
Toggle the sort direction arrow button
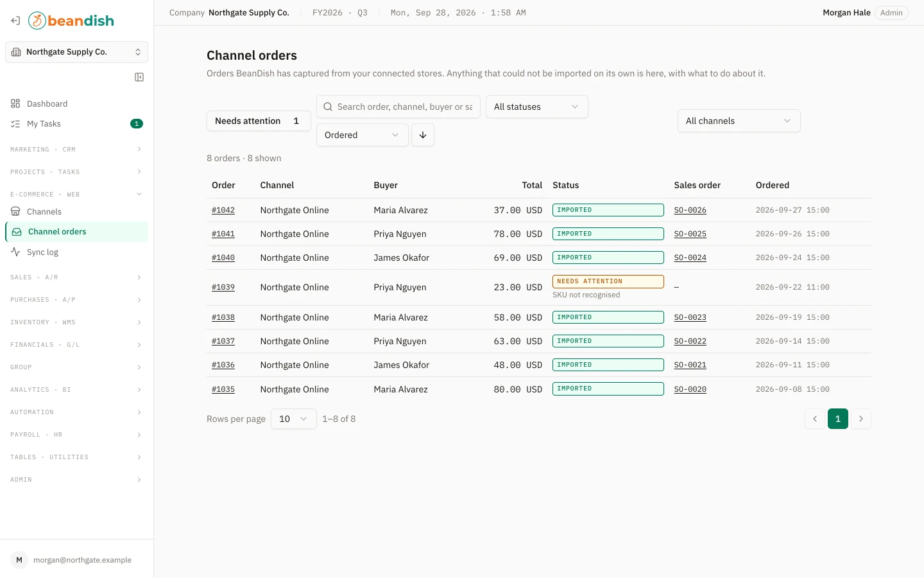click(423, 135)
